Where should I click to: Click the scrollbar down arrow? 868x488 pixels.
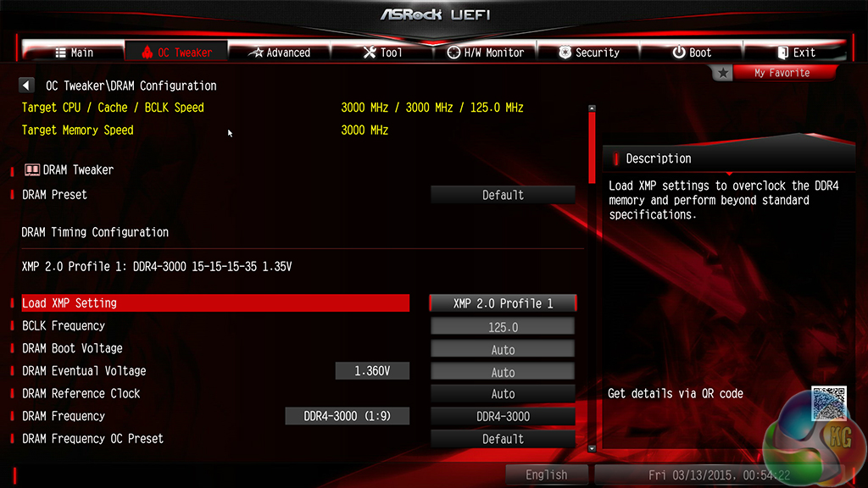point(592,449)
